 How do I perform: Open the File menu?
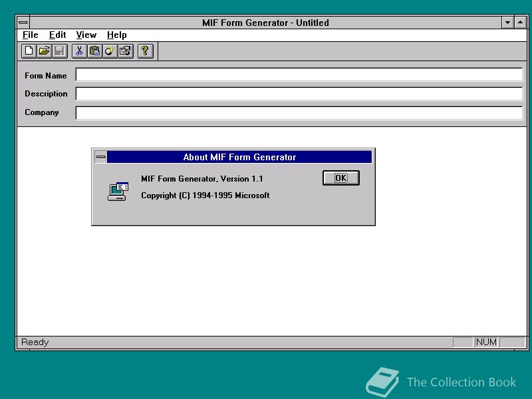(30, 35)
